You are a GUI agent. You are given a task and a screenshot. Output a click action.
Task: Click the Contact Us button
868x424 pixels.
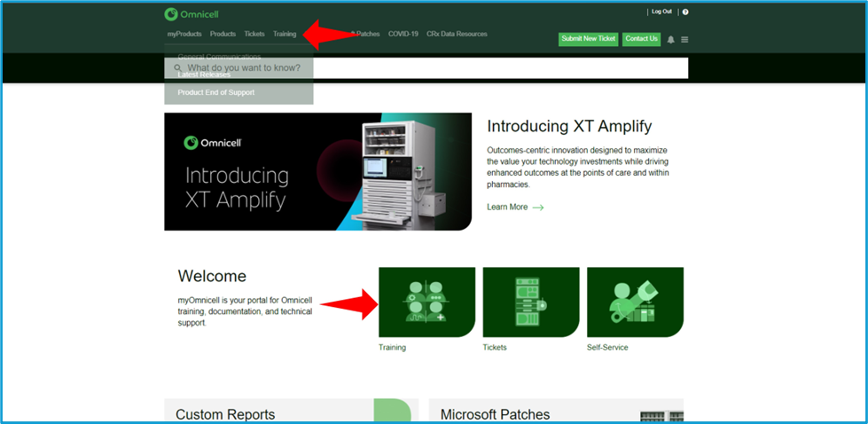(x=641, y=39)
